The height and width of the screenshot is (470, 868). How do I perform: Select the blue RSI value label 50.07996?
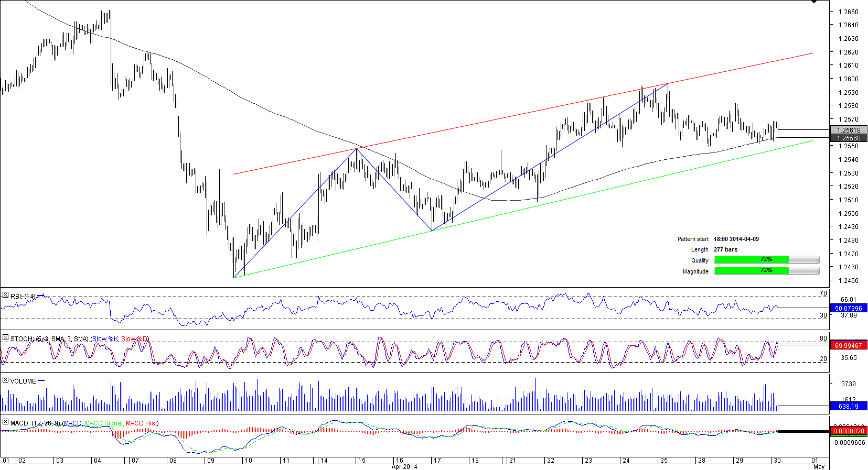pos(849,309)
